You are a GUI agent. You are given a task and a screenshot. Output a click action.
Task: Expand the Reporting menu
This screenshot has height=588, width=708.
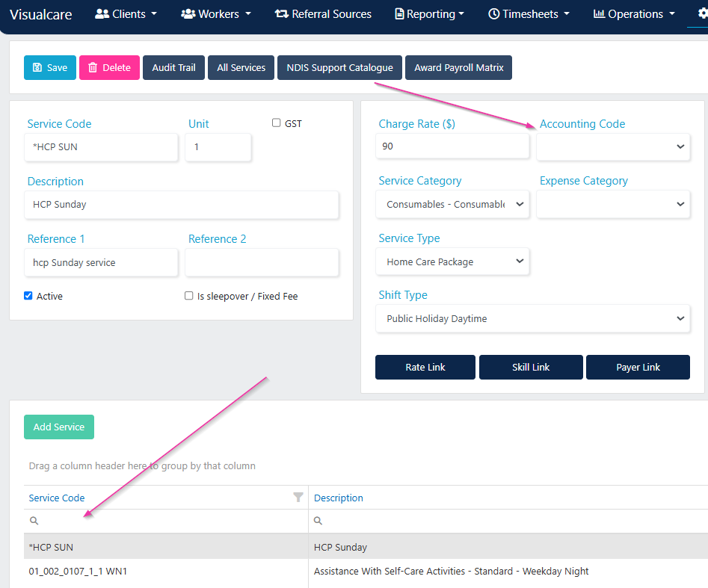click(x=429, y=14)
